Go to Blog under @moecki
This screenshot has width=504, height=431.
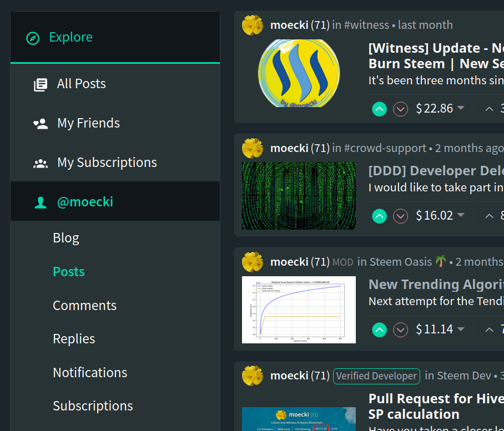66,238
